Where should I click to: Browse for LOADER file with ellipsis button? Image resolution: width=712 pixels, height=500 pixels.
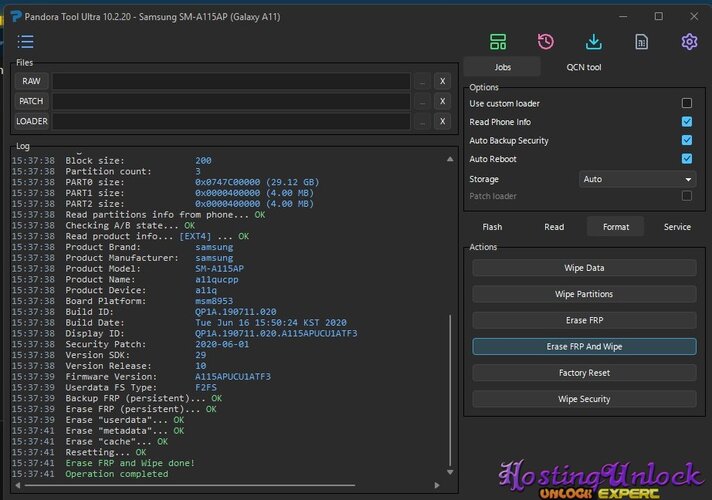422,121
